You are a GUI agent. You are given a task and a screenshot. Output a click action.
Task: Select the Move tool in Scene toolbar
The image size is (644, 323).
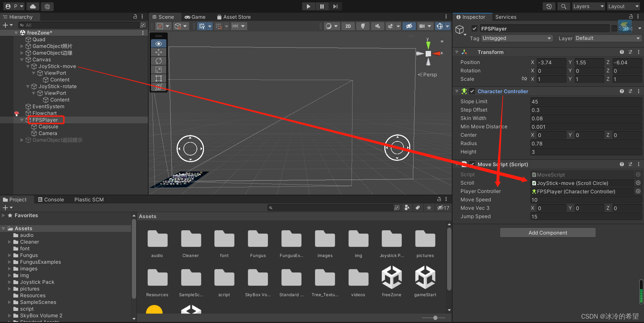point(159,52)
